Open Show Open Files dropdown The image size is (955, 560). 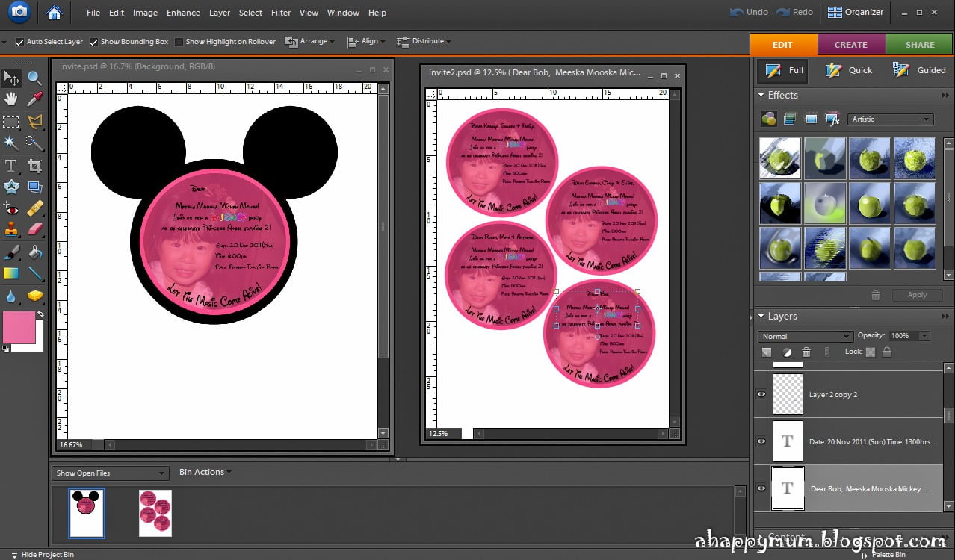click(x=110, y=473)
